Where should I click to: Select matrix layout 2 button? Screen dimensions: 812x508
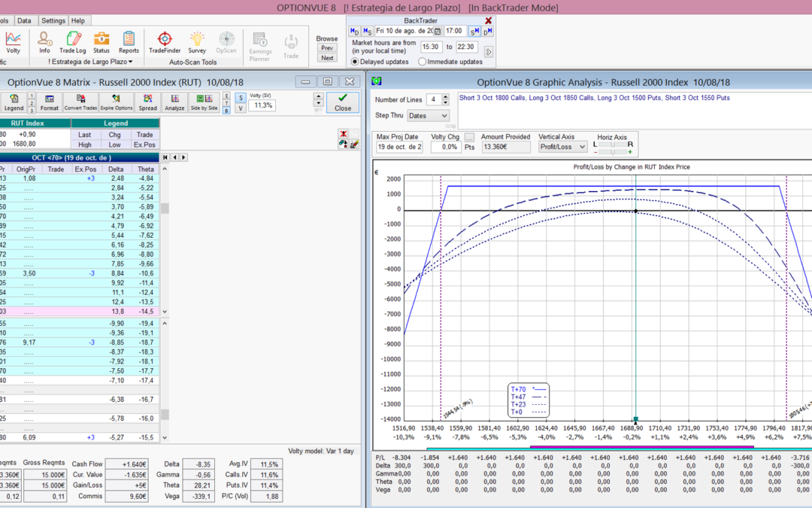pos(32,103)
